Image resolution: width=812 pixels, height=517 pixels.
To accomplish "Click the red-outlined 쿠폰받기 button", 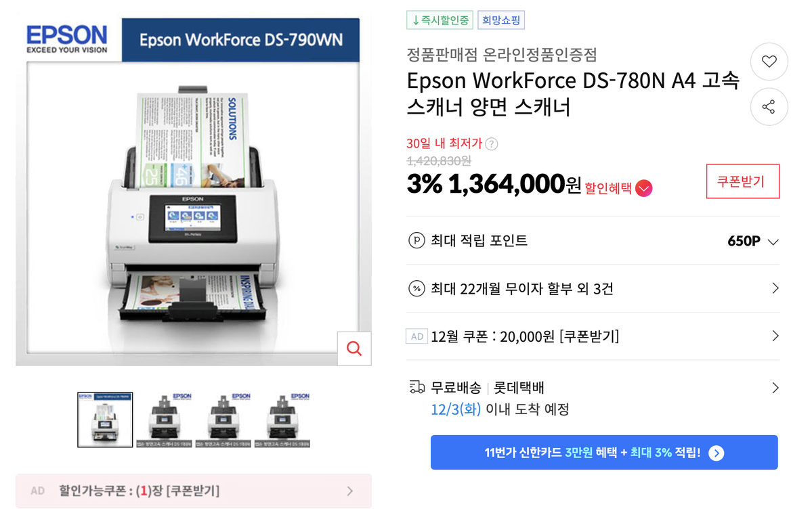I will 743,181.
